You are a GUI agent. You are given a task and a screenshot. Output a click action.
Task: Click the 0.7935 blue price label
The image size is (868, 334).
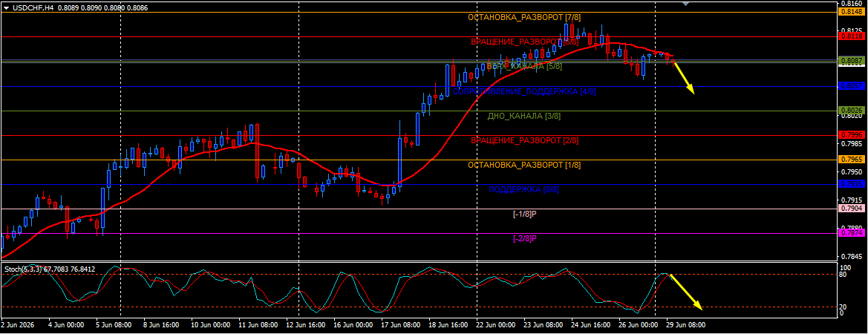(x=851, y=183)
